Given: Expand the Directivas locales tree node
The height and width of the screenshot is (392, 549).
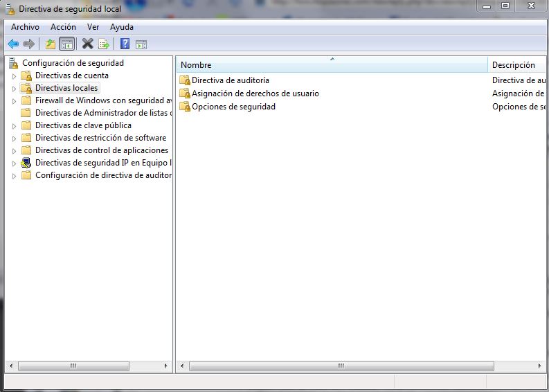Looking at the screenshot, I should 14,89.
